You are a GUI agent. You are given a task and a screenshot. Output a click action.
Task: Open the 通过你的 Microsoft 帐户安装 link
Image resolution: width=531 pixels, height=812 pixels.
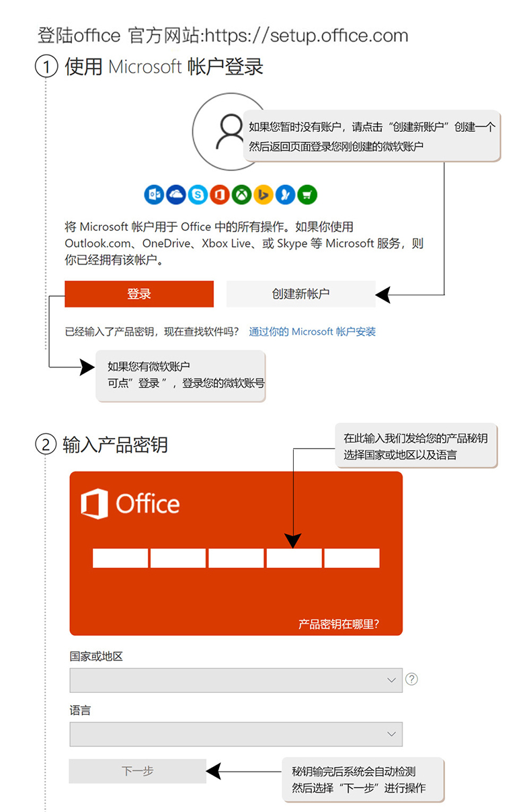313,332
